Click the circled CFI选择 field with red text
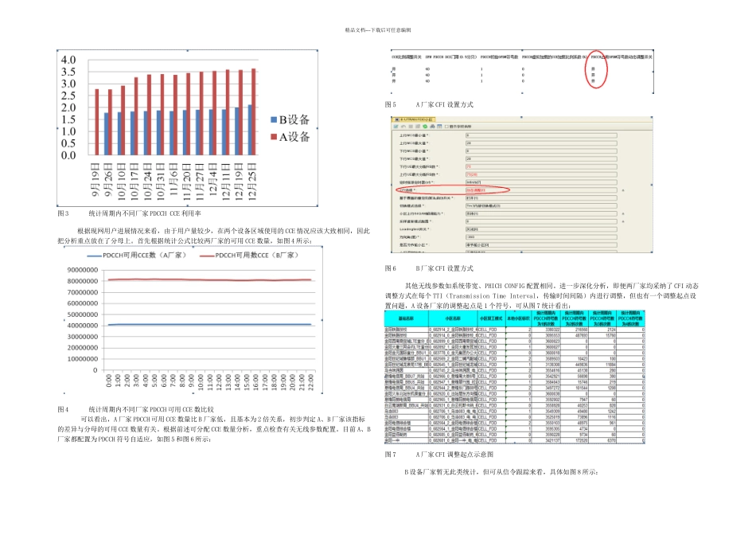The image size is (756, 535). [541, 190]
